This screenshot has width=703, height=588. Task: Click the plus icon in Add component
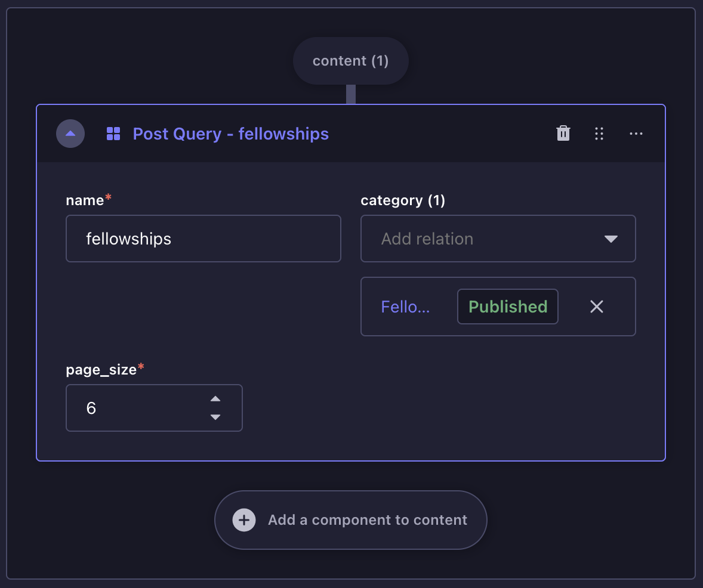[x=243, y=520]
